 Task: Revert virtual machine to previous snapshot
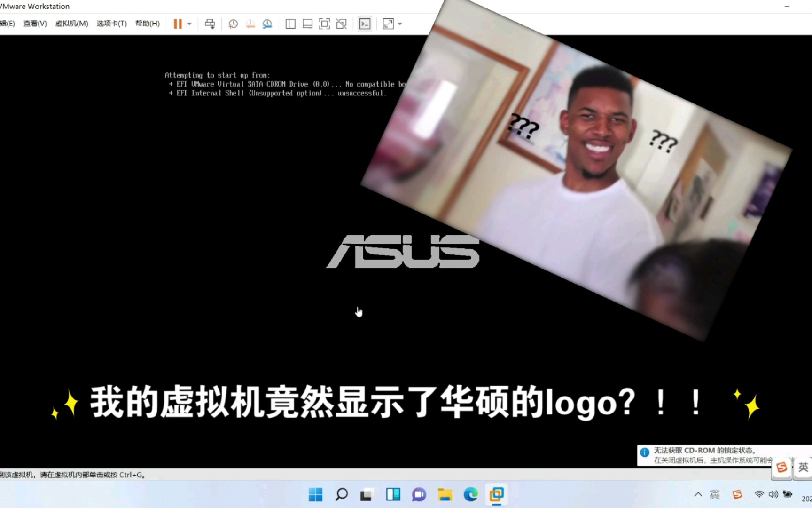click(x=250, y=24)
